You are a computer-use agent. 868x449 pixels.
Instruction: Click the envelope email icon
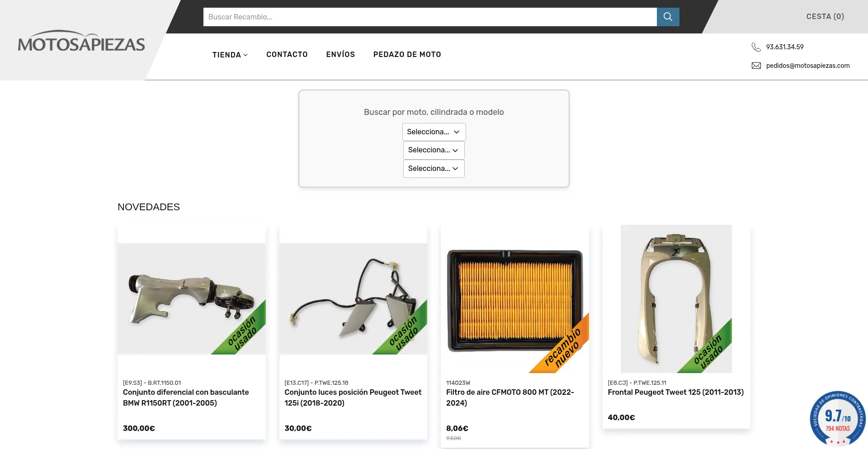pos(756,66)
